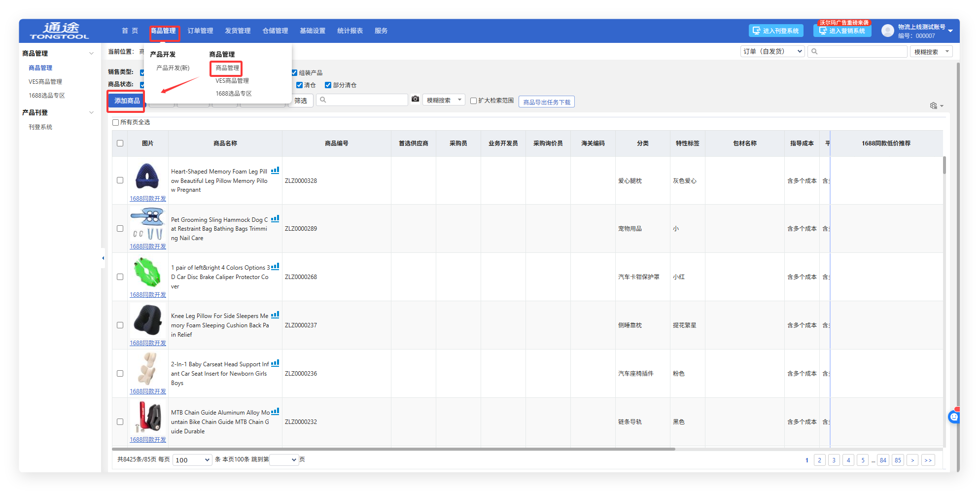Open the 订单管理 menu
This screenshot has height=491, width=980.
pos(200,31)
